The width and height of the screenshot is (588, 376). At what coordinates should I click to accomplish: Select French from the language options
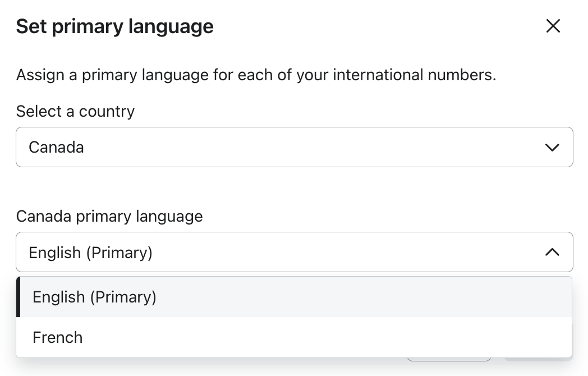[x=58, y=337]
